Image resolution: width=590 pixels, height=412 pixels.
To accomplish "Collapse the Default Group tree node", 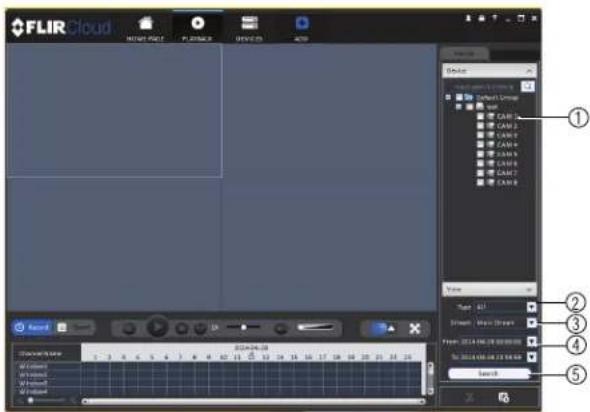I will pyautogui.click(x=448, y=97).
